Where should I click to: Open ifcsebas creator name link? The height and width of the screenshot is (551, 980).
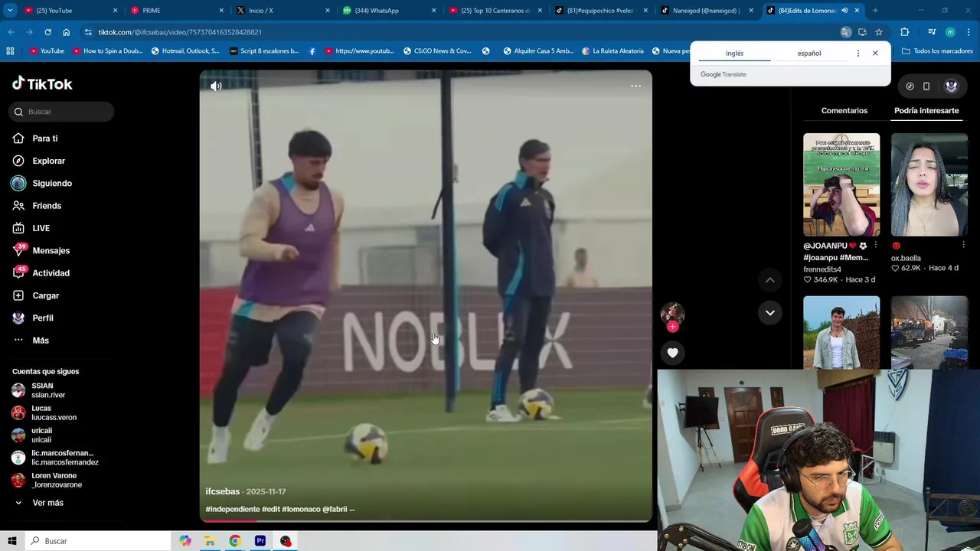click(223, 491)
